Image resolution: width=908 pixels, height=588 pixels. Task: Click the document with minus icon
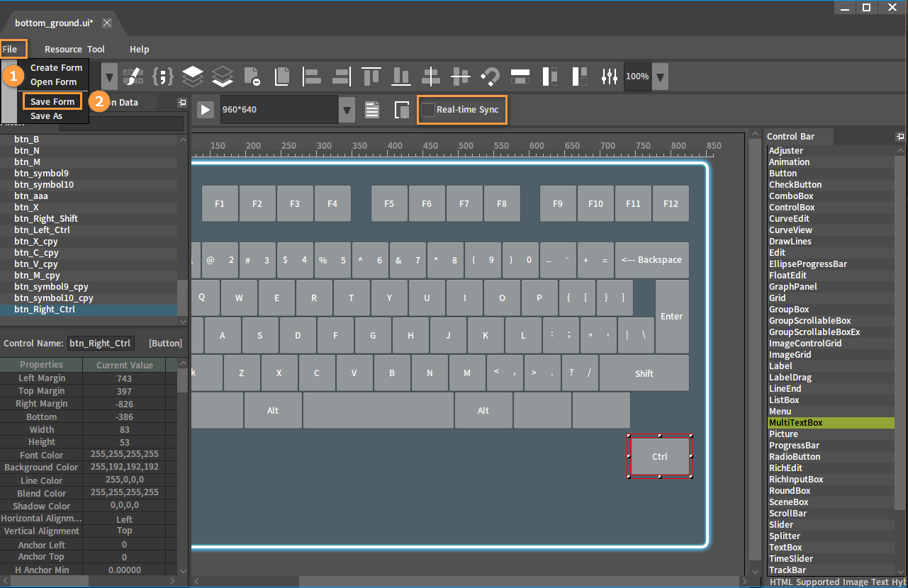point(252,76)
